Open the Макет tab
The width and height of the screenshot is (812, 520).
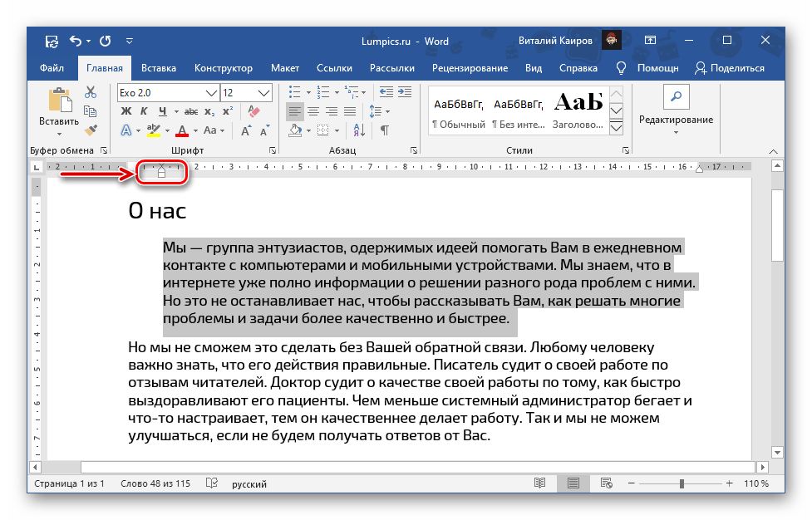point(285,68)
